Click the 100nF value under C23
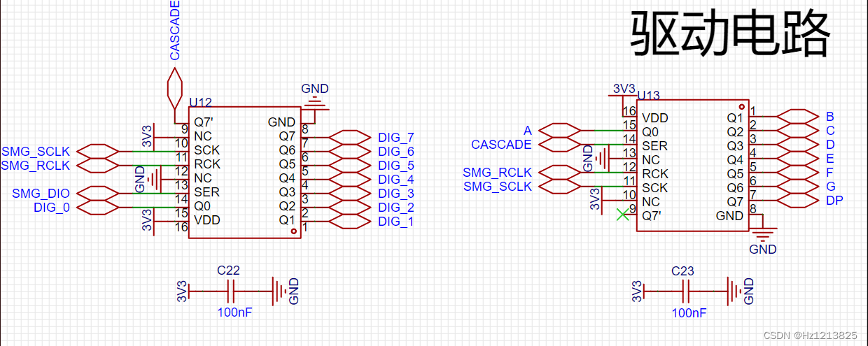Viewport: 868px width, 346px height. [689, 312]
